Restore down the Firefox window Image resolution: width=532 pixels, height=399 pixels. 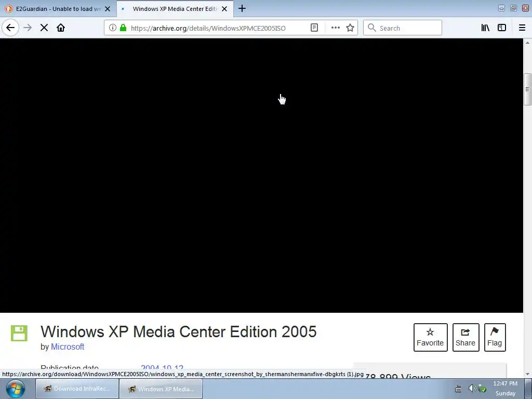513,8
